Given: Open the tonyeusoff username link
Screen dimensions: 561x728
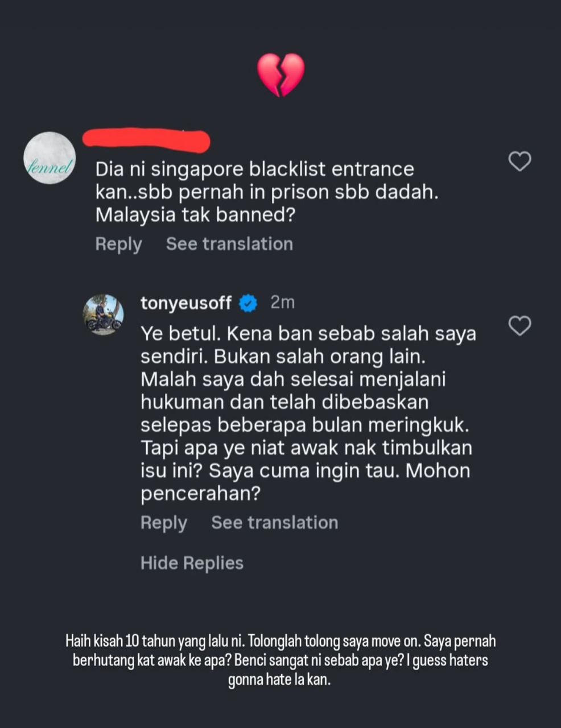Looking at the screenshot, I should pos(186,303).
